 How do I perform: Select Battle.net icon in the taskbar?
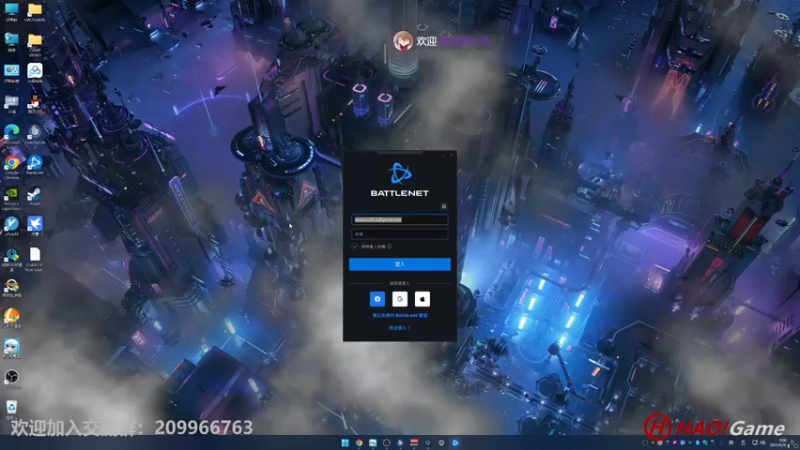click(456, 443)
